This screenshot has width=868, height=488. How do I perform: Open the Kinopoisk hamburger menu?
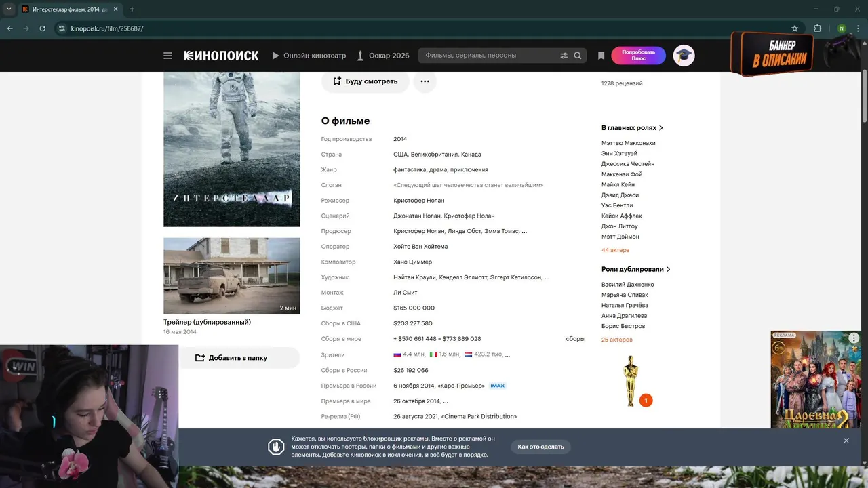coord(167,56)
